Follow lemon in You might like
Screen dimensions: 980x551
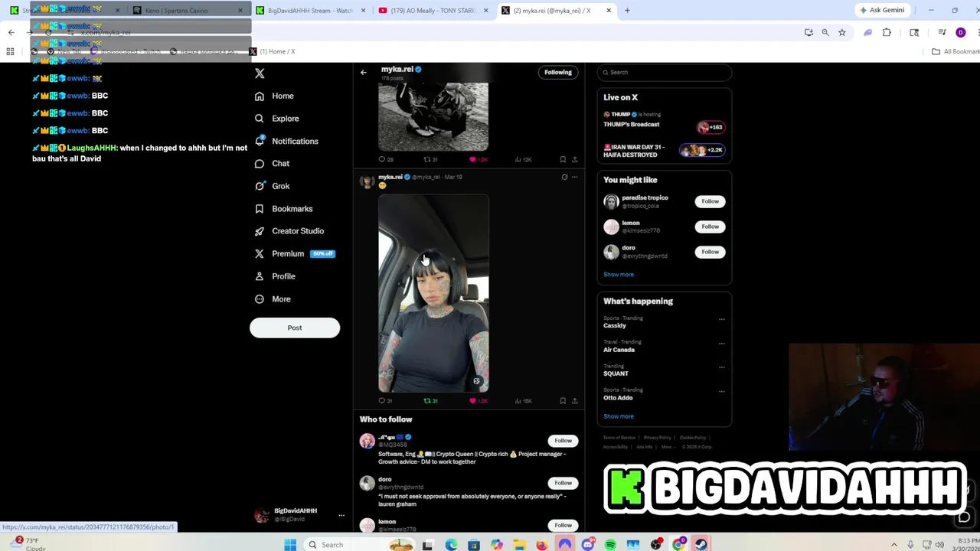(710, 227)
